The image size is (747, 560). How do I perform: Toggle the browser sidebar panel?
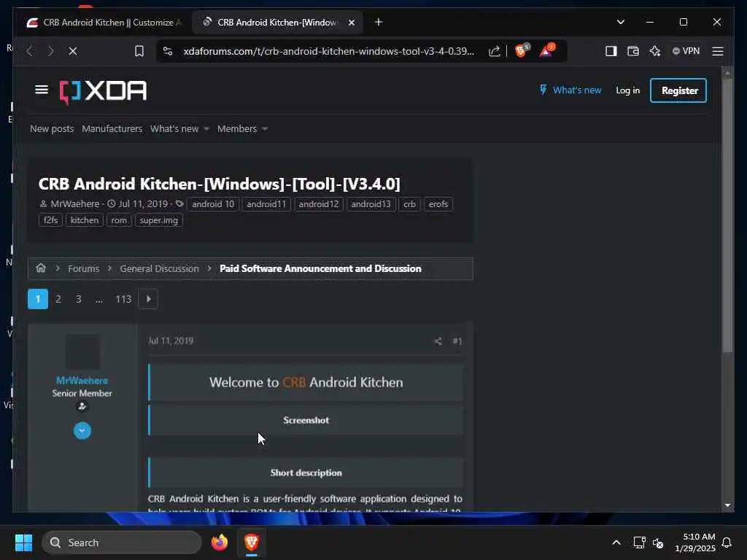[x=611, y=51]
